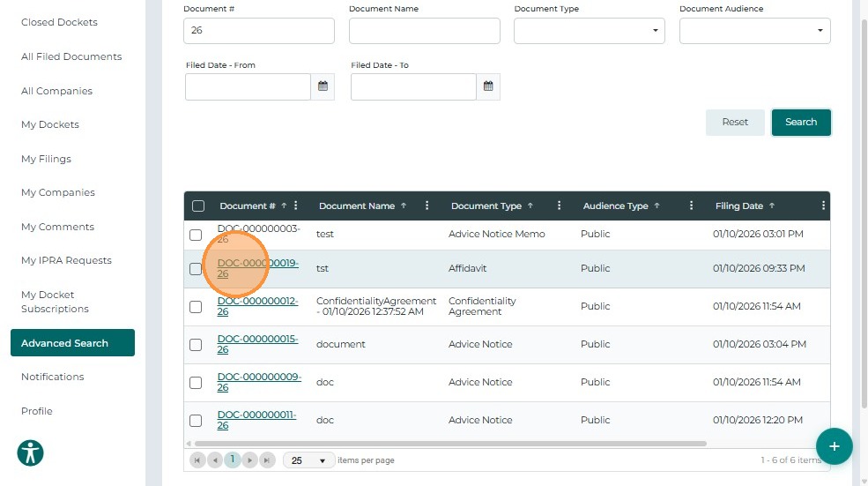The image size is (868, 486).
Task: Open the accessibility options icon
Action: pos(31,452)
